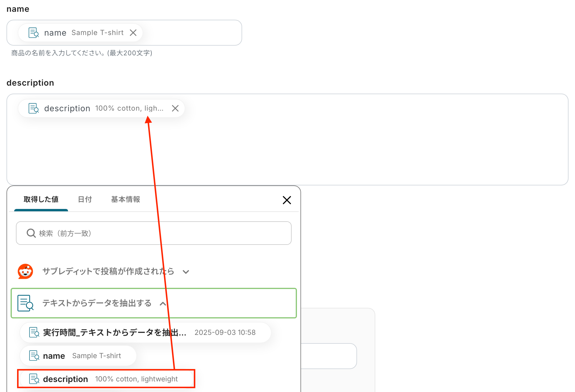This screenshot has height=392, width=575.
Task: Click inside the name input field
Action: click(x=191, y=33)
